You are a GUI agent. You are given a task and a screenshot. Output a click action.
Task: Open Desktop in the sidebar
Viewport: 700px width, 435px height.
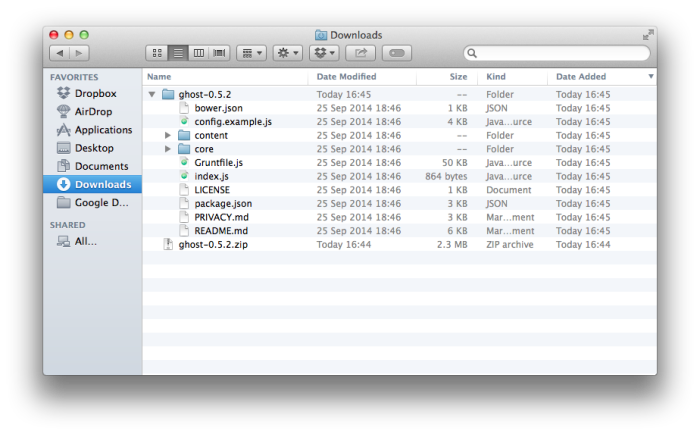[92, 148]
